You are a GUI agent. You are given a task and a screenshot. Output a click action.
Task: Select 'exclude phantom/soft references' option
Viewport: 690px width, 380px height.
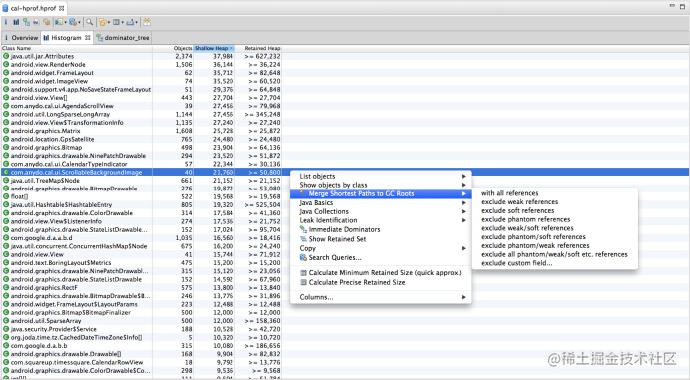554,237
